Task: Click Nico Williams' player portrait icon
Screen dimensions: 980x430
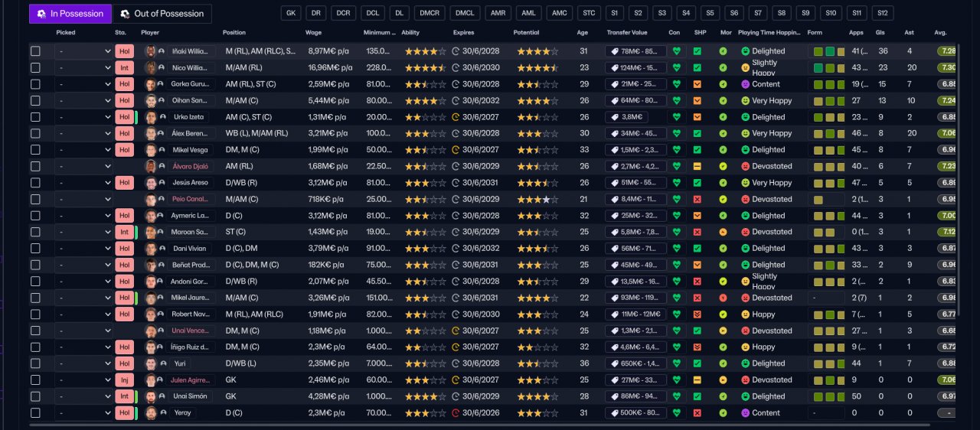Action: click(x=151, y=68)
